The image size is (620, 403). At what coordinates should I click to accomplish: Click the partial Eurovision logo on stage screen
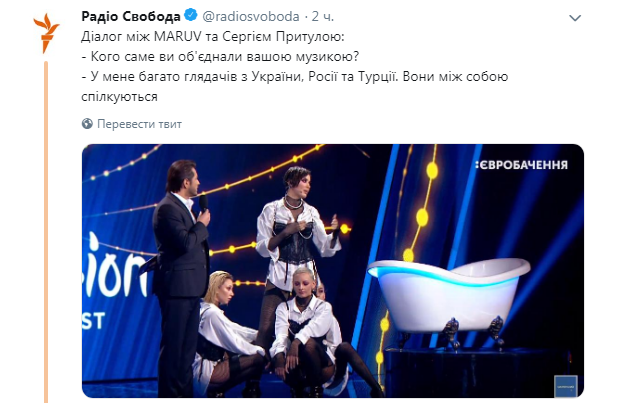click(114, 279)
